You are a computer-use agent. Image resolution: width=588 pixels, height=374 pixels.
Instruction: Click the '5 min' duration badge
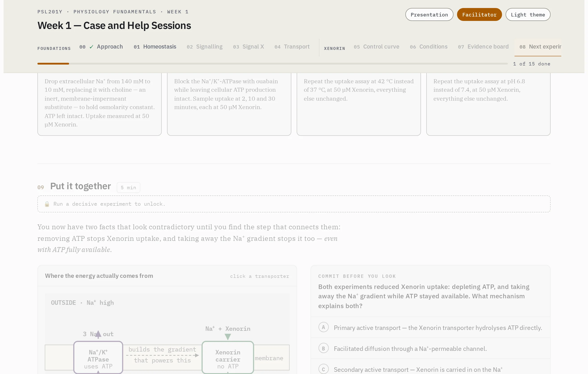[x=129, y=187]
